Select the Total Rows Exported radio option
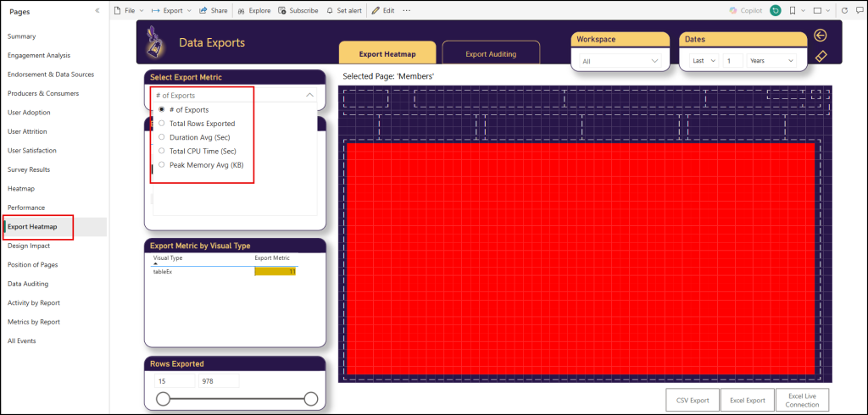 (x=162, y=124)
